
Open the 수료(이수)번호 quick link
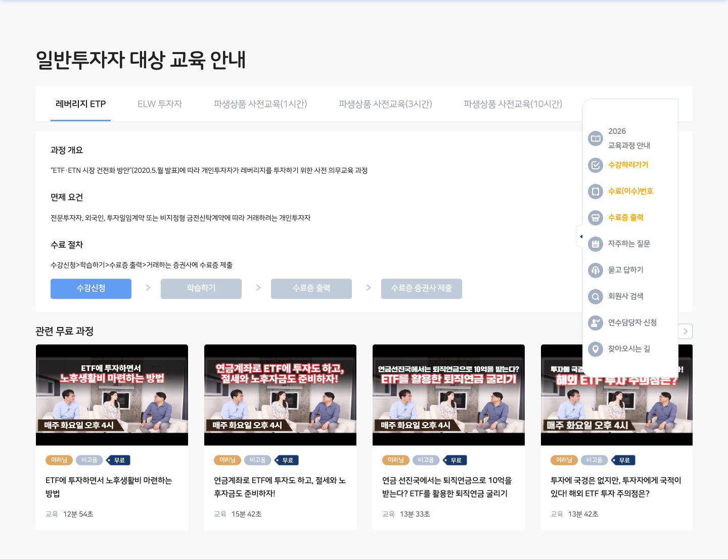coord(630,191)
